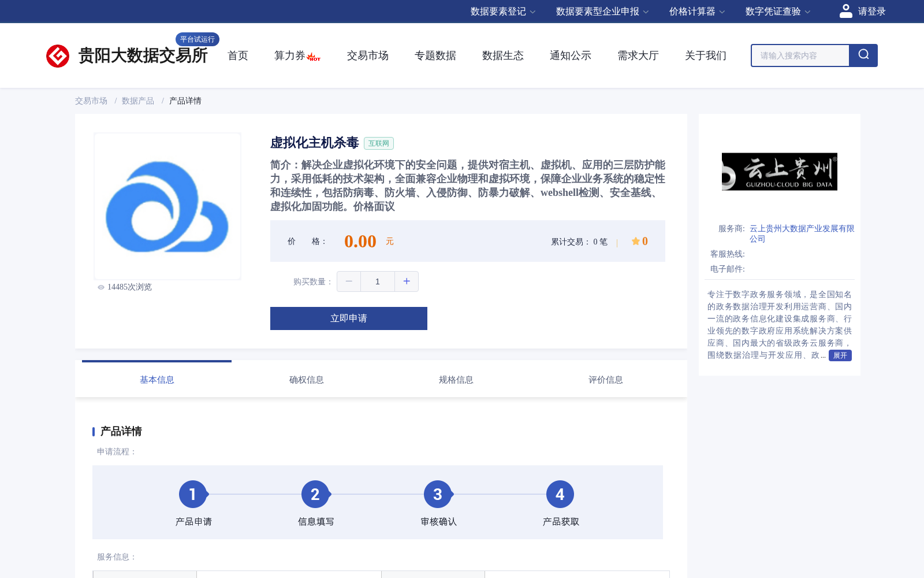Click step 2 信息填写 circle
The image size is (924, 578).
coord(315,494)
